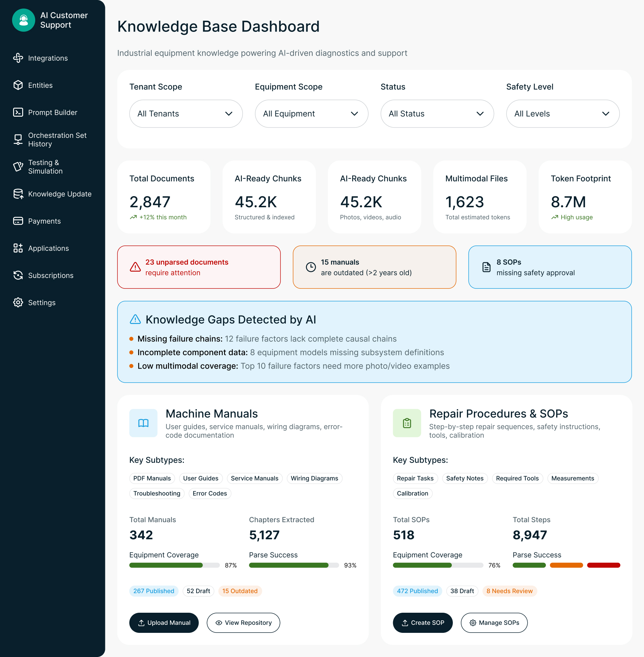
Task: Click the unparsed documents warning icon
Action: tap(135, 267)
